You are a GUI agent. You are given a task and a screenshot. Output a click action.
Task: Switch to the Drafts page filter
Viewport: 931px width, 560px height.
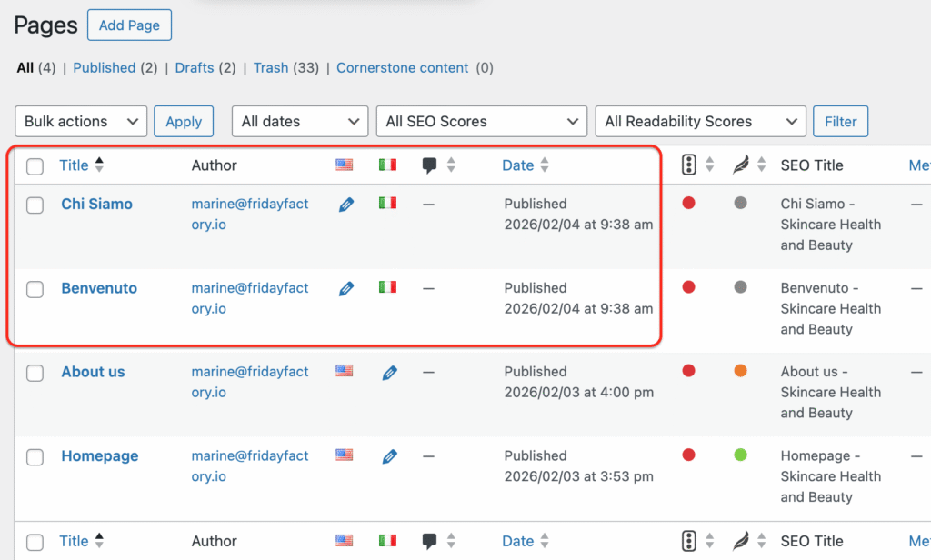point(195,67)
